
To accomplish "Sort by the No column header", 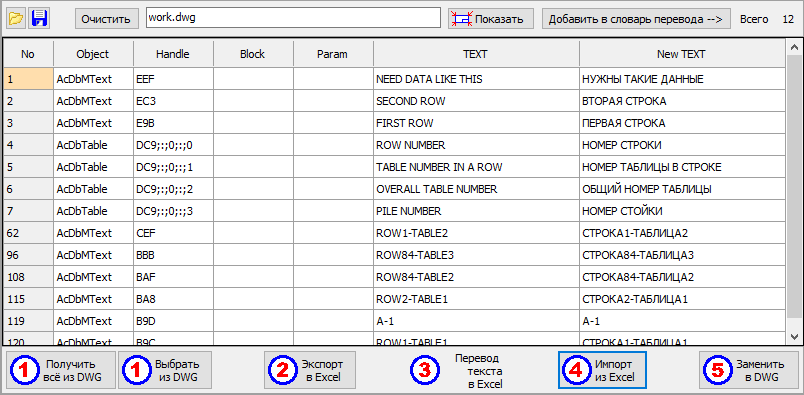I will [28, 54].
